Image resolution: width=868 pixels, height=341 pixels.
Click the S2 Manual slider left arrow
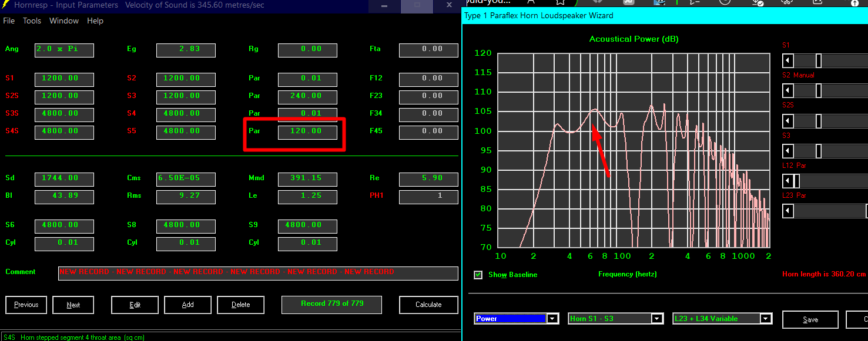pyautogui.click(x=788, y=90)
